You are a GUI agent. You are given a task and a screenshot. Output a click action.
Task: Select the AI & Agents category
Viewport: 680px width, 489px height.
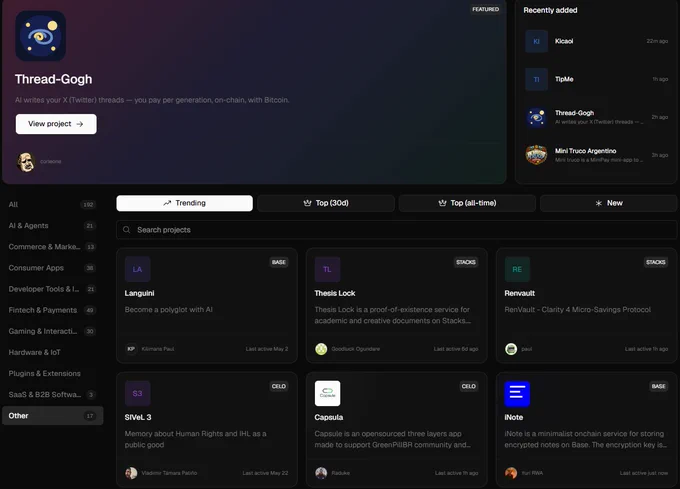pos(52,225)
